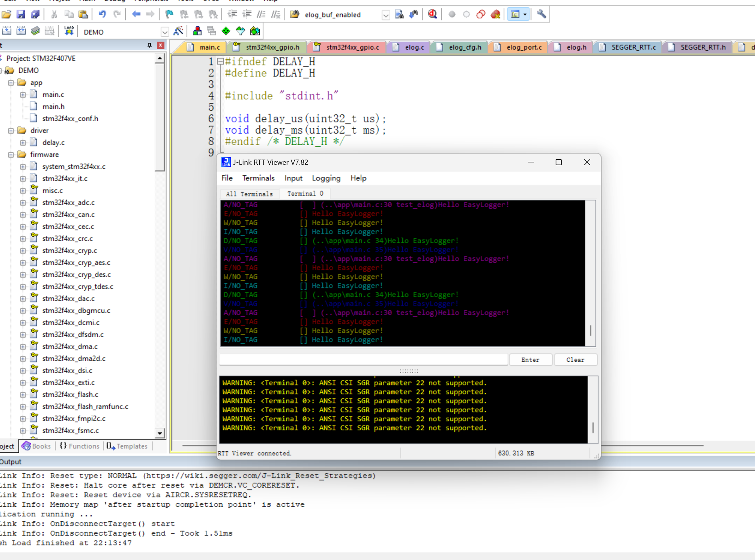This screenshot has width=755, height=560.
Task: Disable all breakpoints with the red rings icon
Action: (481, 15)
